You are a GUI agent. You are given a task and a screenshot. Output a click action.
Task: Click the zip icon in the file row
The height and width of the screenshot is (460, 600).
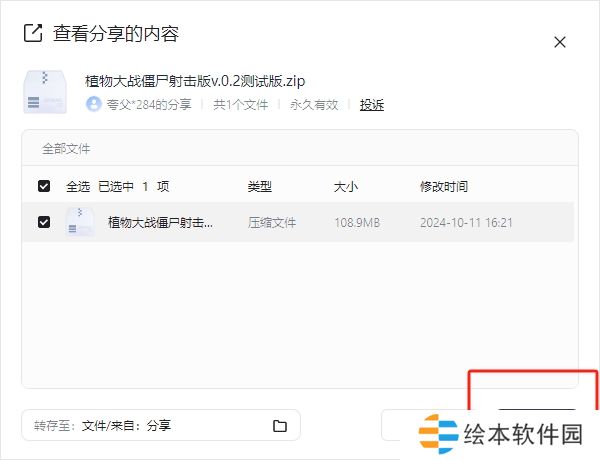[80, 222]
